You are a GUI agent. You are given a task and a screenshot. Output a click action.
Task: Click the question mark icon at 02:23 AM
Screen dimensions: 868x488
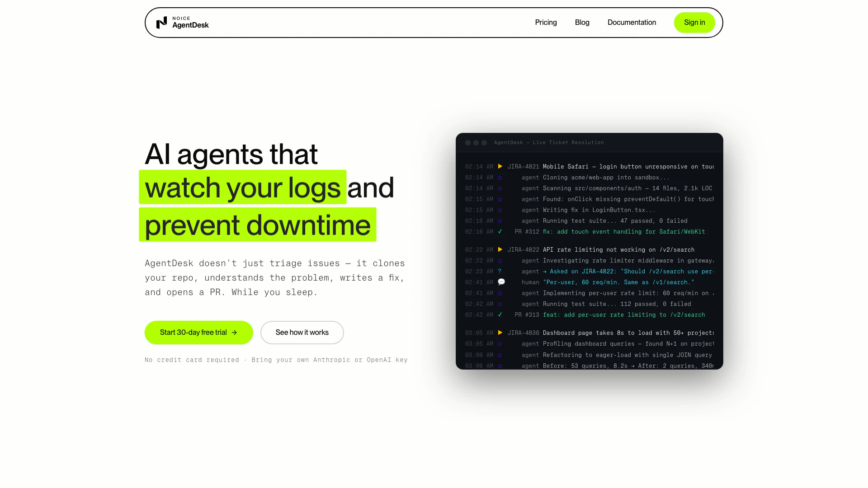(500, 271)
